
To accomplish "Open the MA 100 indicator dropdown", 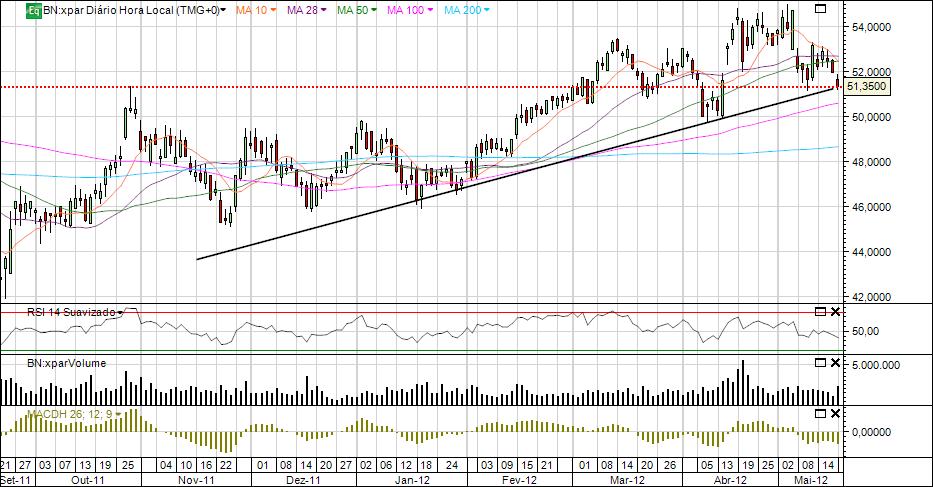I will tap(430, 10).
